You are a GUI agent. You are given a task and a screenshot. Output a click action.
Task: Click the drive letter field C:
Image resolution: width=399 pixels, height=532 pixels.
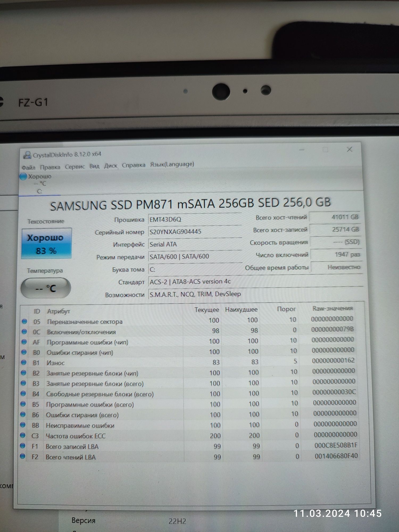(195, 269)
